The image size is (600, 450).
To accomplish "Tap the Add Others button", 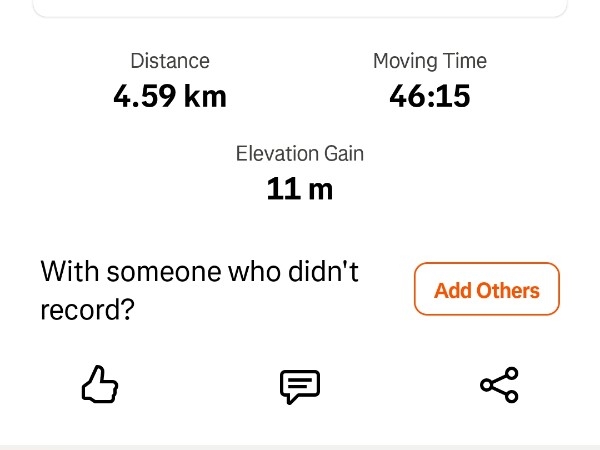I will coord(486,290).
